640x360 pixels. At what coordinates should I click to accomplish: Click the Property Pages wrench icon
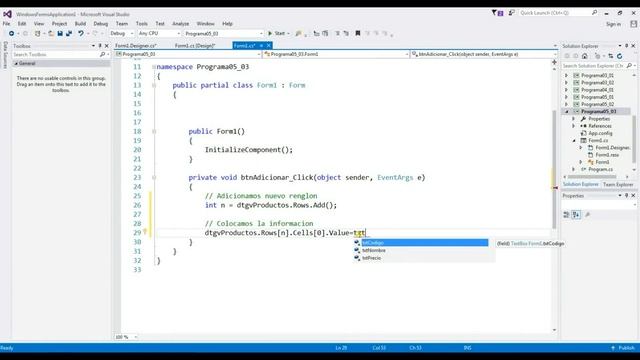587,215
